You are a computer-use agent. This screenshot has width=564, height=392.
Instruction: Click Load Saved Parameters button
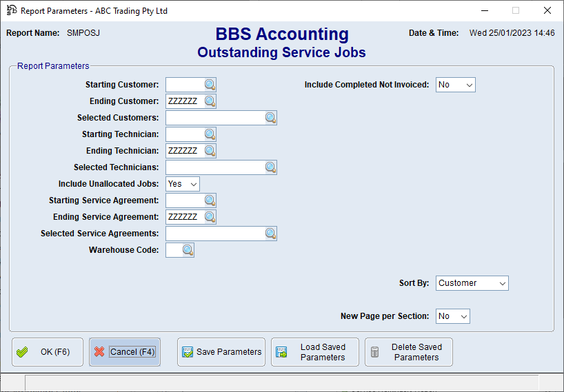315,352
